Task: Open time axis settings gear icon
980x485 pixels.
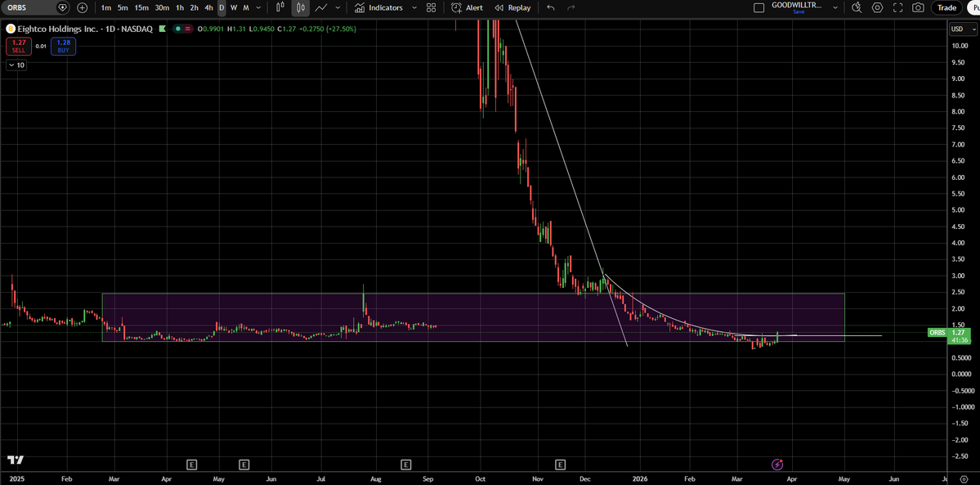Action: coord(963,478)
